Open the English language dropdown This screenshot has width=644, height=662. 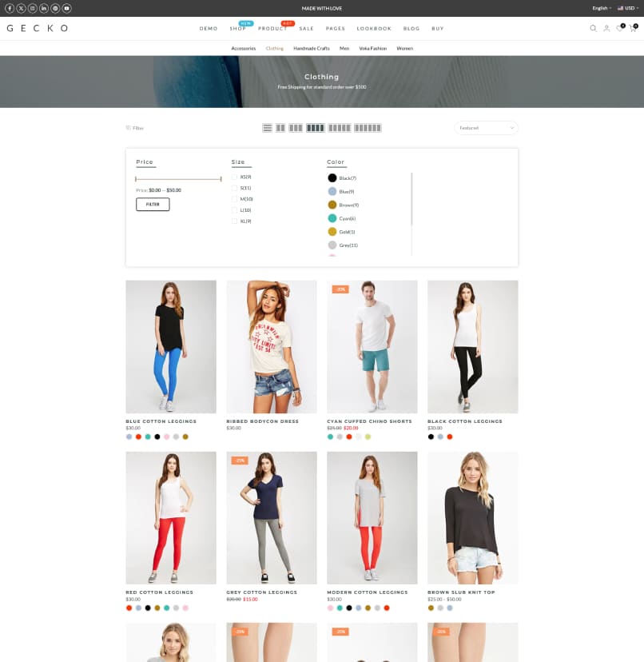[x=602, y=9]
